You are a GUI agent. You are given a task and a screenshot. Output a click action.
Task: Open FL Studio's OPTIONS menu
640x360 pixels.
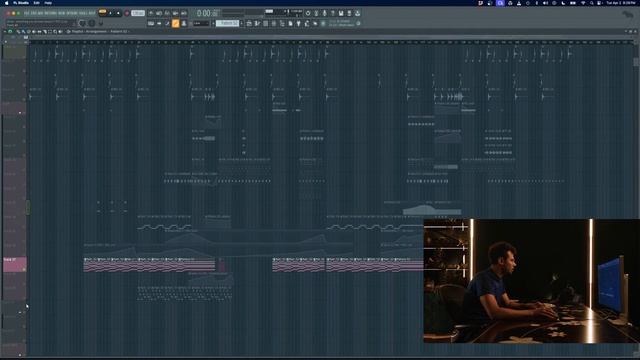click(72, 13)
